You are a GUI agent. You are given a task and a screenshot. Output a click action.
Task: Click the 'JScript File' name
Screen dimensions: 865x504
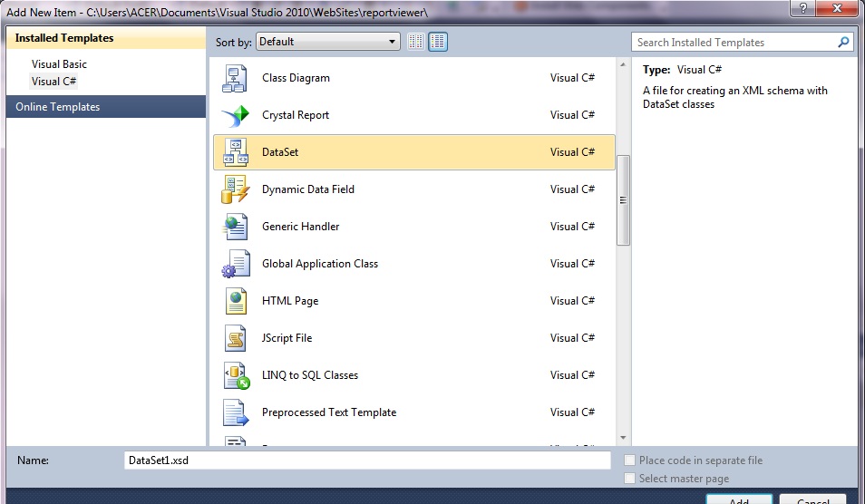click(x=287, y=338)
